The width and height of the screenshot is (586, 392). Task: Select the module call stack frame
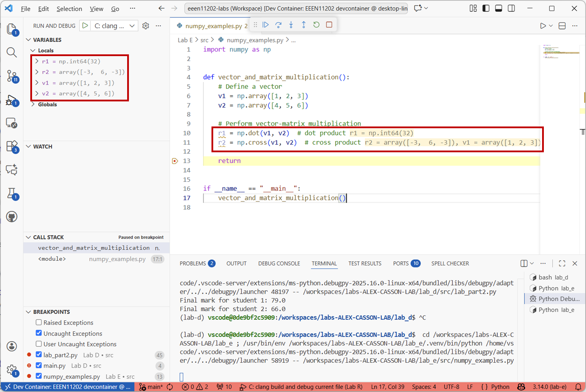52,259
